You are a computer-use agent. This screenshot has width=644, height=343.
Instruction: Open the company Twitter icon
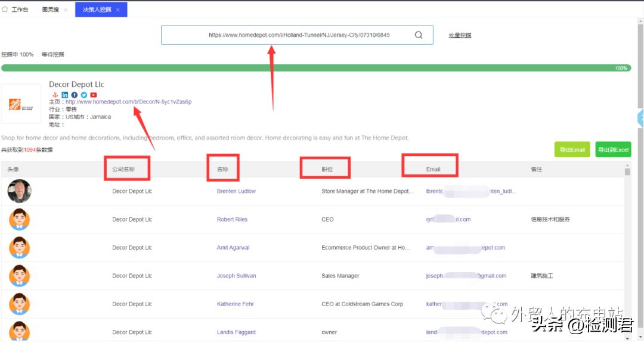pos(84,95)
